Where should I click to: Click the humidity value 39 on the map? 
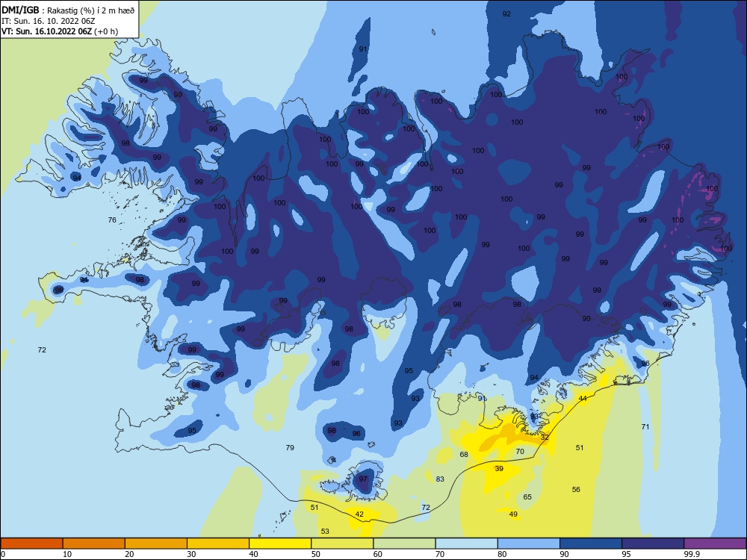pyautogui.click(x=499, y=468)
